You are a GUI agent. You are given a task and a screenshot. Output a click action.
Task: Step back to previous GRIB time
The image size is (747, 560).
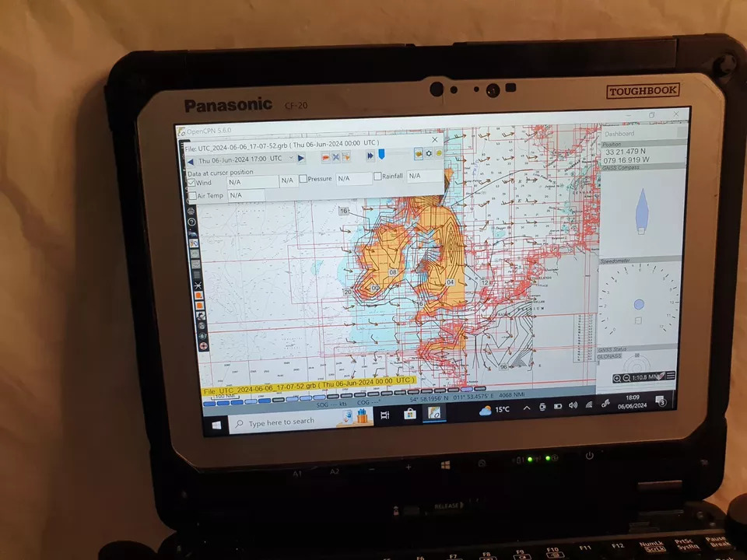[191, 162]
